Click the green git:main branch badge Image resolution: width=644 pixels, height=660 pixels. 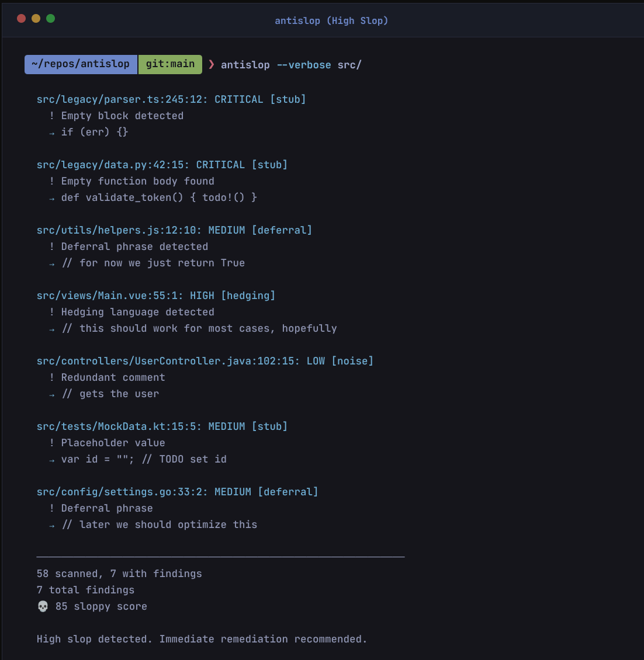tap(170, 64)
